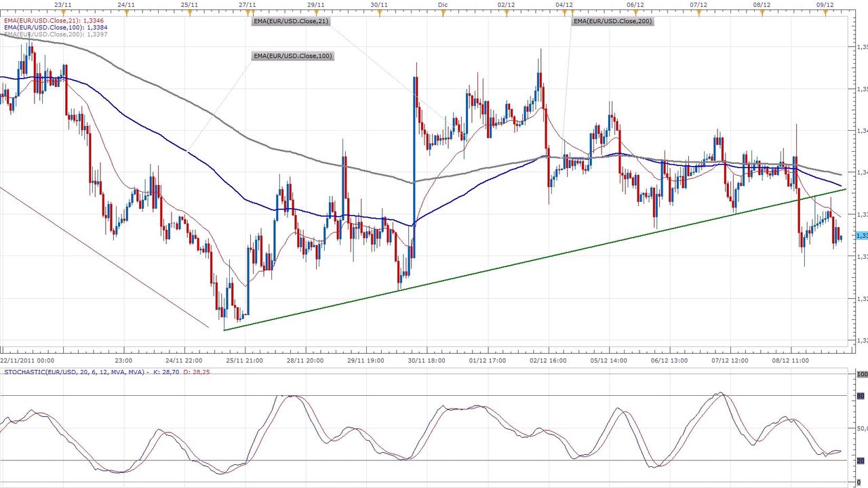The width and height of the screenshot is (868, 488).
Task: Click the orange day marker under 30/11
Action: (x=380, y=12)
